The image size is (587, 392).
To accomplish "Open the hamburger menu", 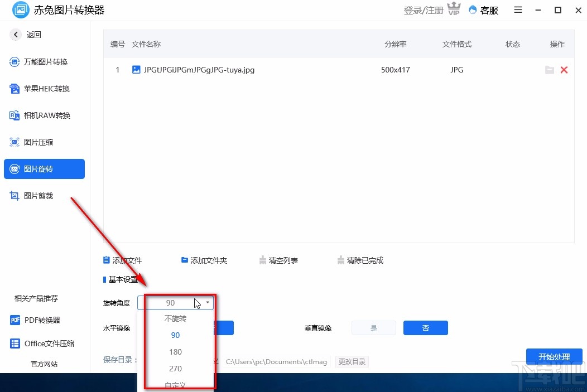I will coord(518,10).
